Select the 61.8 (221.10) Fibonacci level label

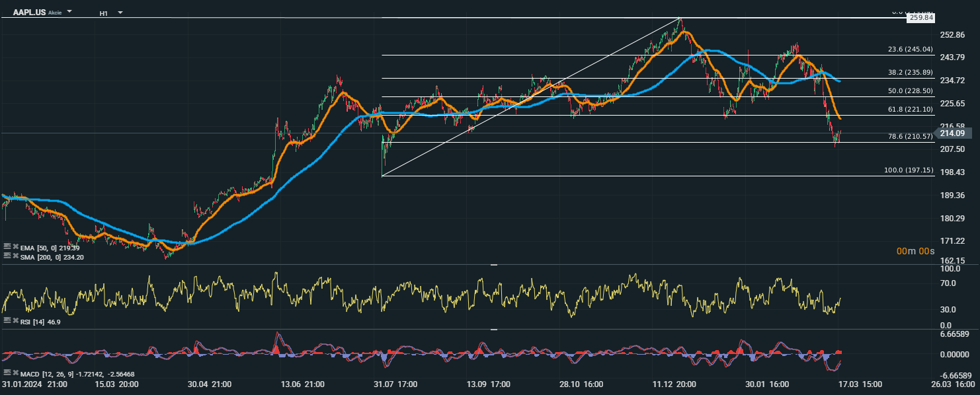(x=909, y=110)
